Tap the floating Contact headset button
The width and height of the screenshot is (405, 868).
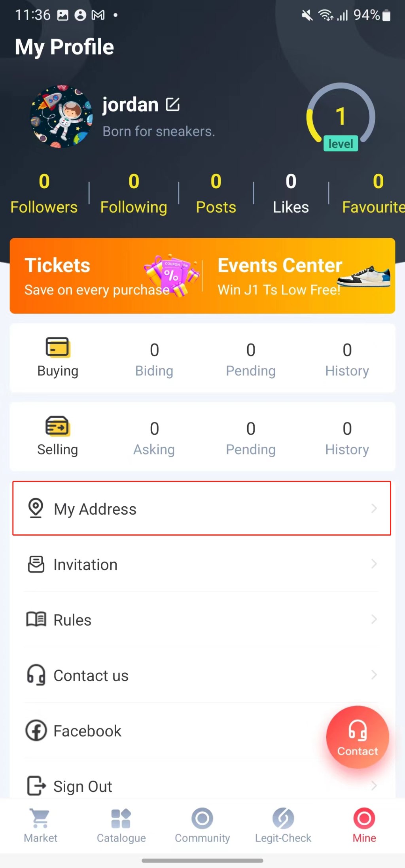(358, 737)
